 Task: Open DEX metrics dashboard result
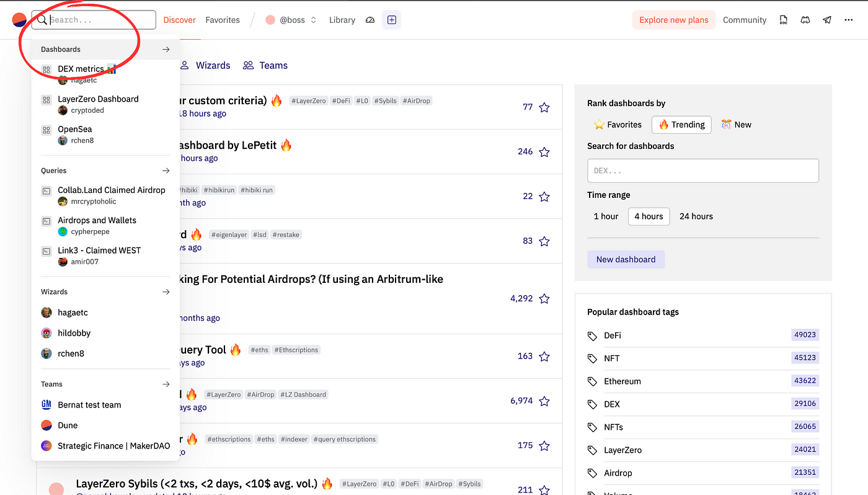tap(105, 74)
